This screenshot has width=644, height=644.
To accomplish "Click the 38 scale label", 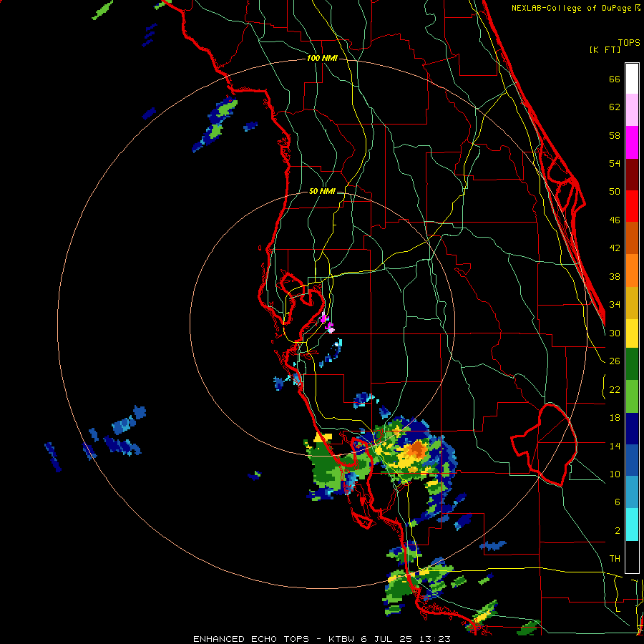I will [x=615, y=276].
